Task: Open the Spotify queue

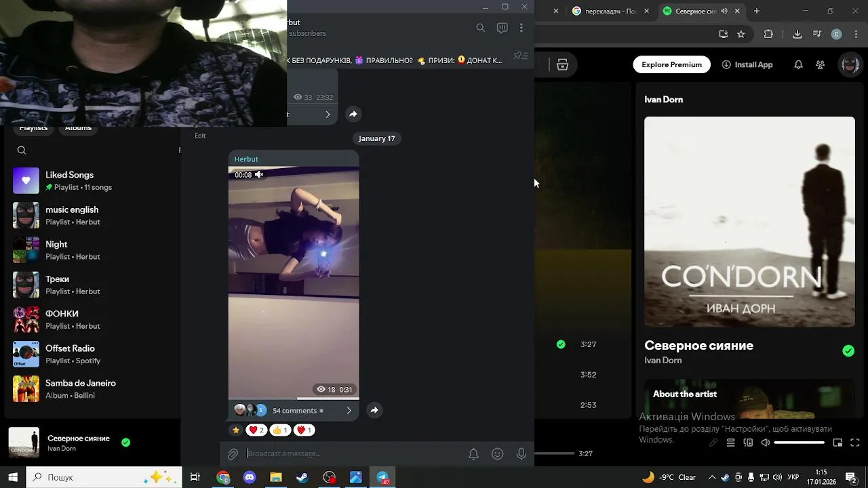Action: click(730, 443)
